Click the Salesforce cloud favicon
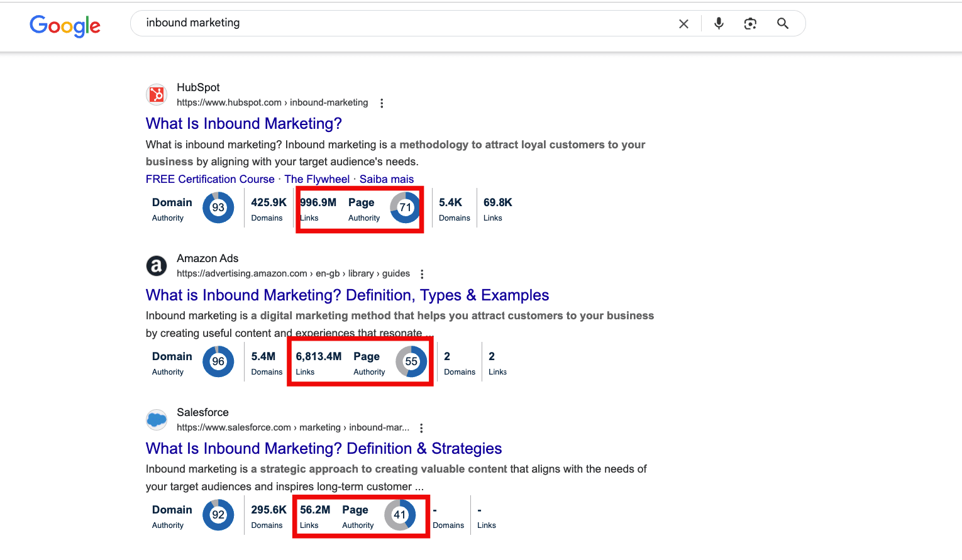Viewport: 962px width, 560px height. (x=157, y=419)
